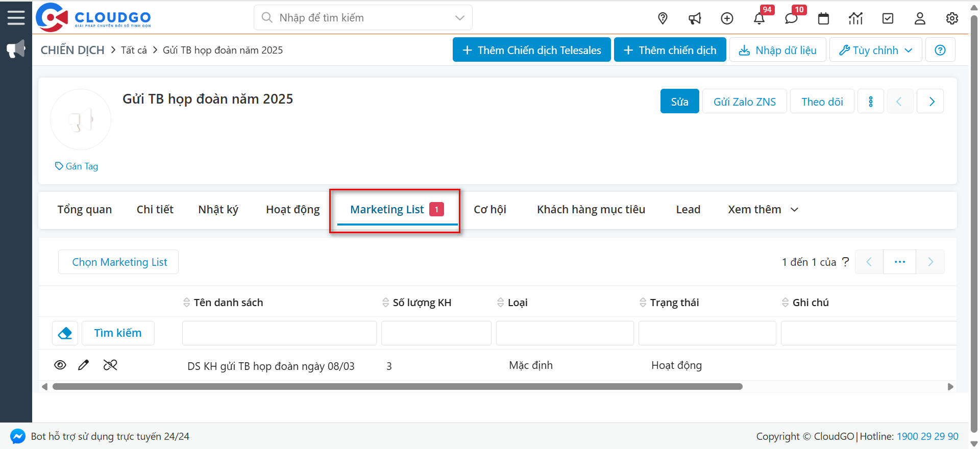Open the settings gear icon
The width and height of the screenshot is (980, 449).
pos(951,19)
